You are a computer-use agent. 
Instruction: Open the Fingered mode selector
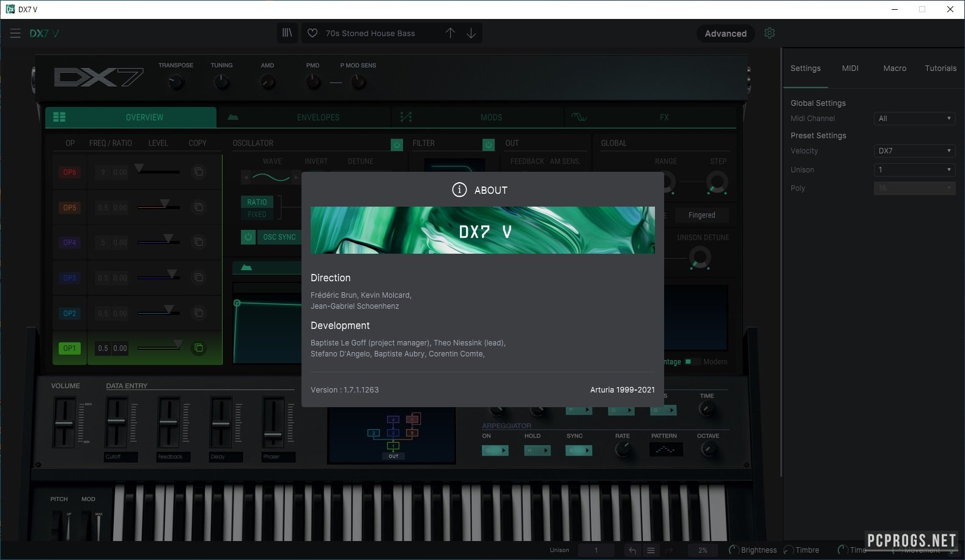click(x=701, y=215)
